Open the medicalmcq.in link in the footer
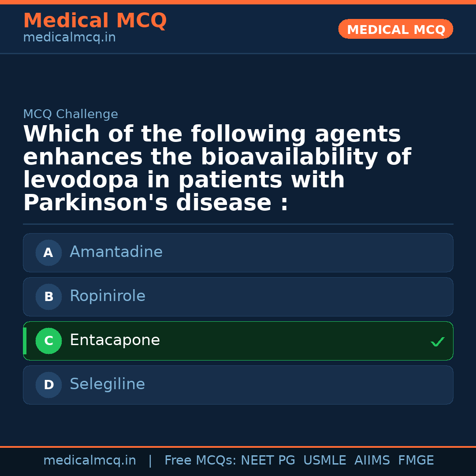 89,461
